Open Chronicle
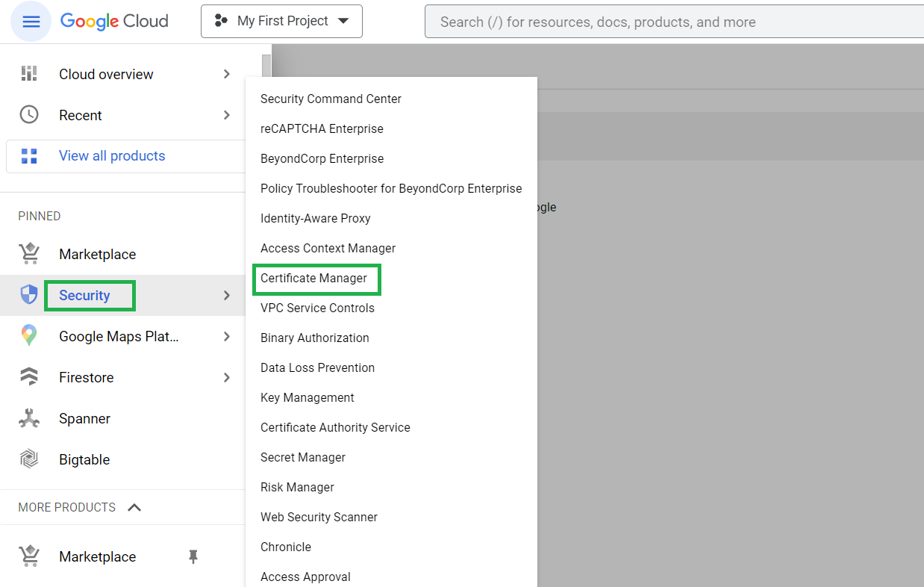The width and height of the screenshot is (924, 587). tap(286, 547)
